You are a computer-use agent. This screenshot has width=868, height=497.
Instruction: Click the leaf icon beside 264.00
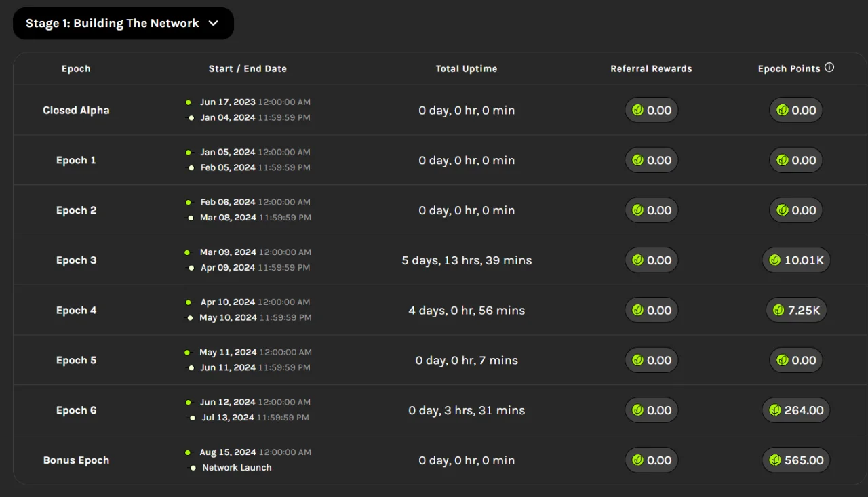775,410
